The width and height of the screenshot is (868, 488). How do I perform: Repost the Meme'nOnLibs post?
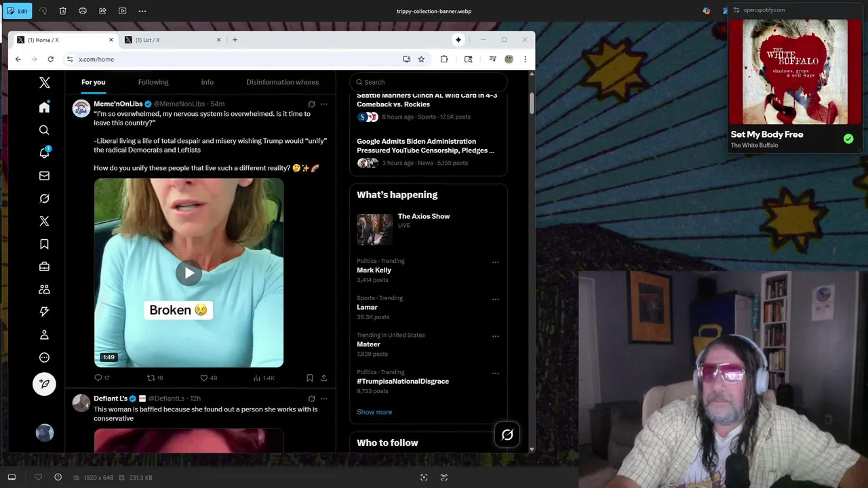click(x=151, y=378)
